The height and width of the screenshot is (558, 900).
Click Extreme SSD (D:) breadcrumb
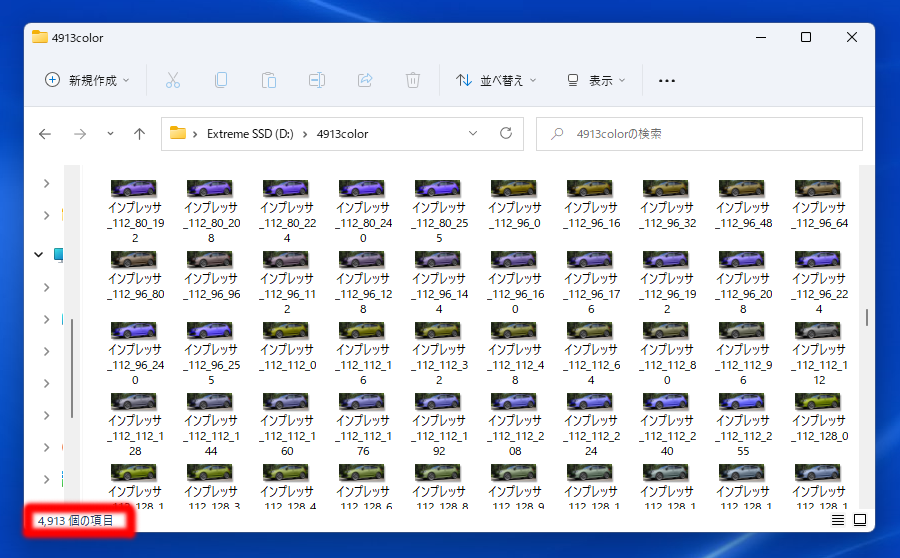tap(250, 134)
